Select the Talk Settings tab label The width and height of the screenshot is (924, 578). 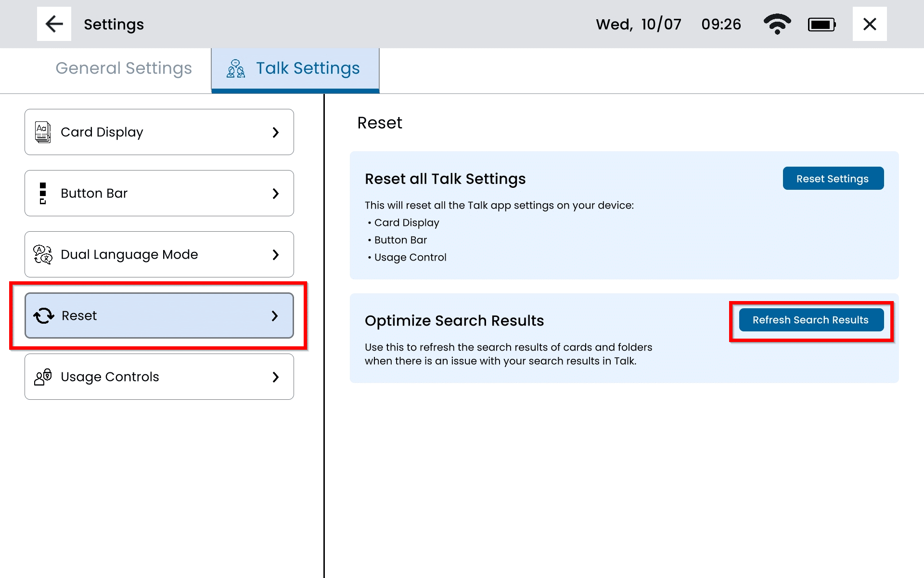[x=308, y=68]
